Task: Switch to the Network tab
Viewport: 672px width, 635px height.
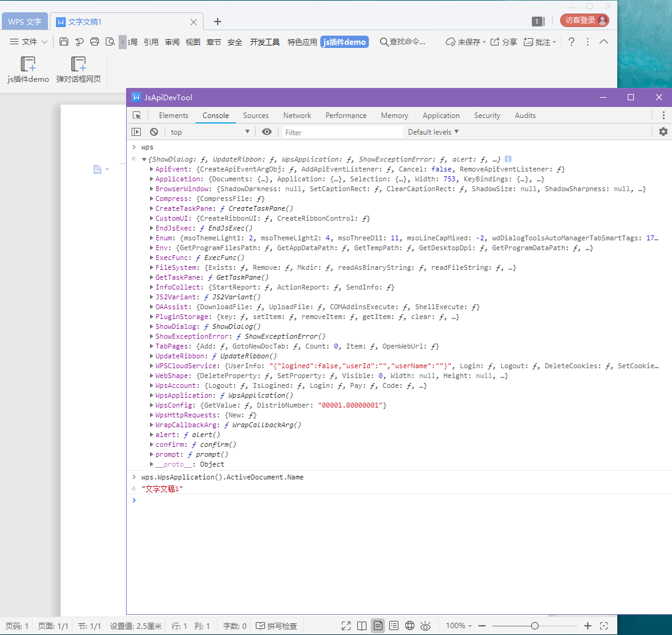Action: [297, 116]
